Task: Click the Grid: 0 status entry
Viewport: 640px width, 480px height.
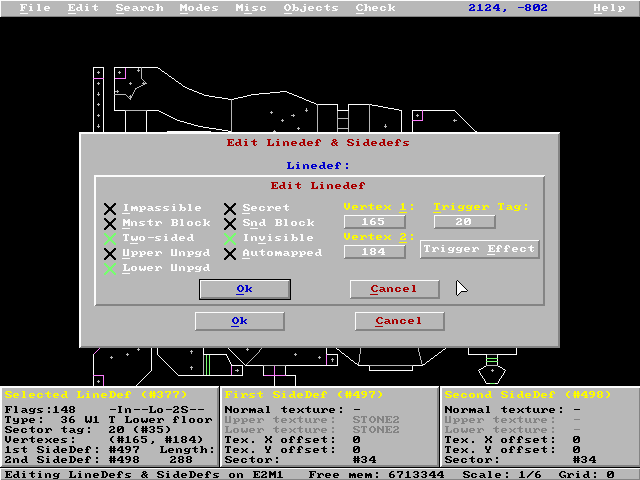Action: tap(587, 475)
